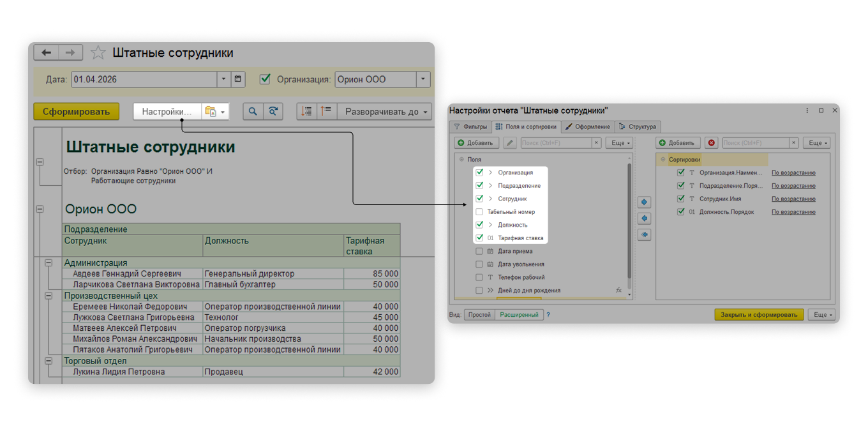
Task: Click the find-next icon beside the magnifier
Action: pyautogui.click(x=273, y=111)
